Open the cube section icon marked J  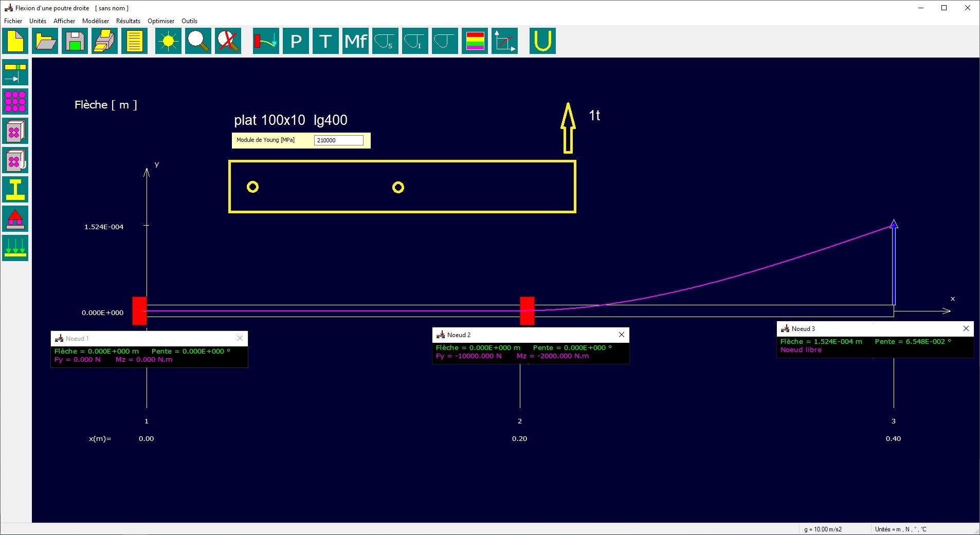[x=15, y=160]
